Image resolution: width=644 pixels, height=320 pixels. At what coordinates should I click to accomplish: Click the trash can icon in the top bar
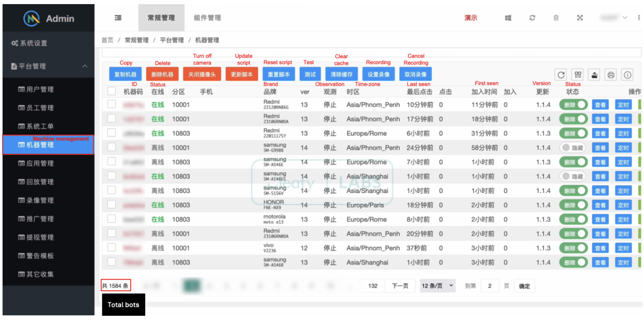556,18
